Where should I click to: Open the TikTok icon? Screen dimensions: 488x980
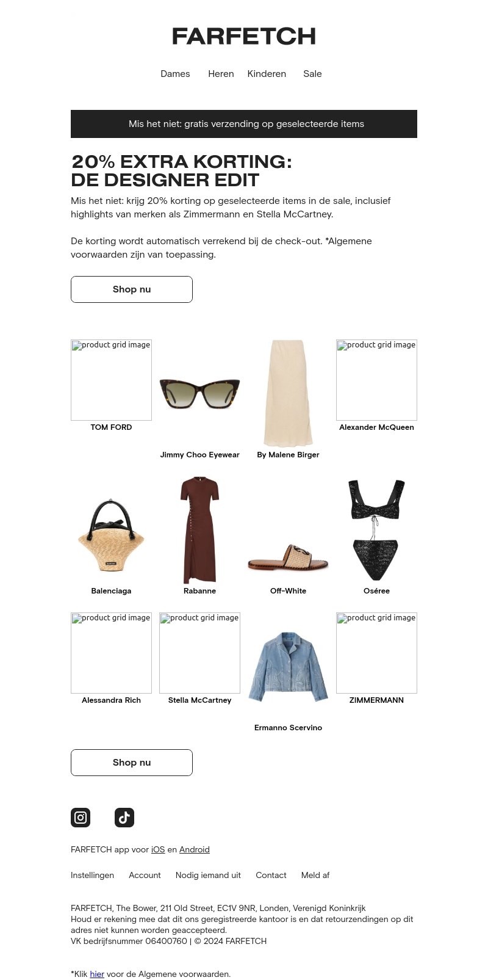(x=124, y=818)
